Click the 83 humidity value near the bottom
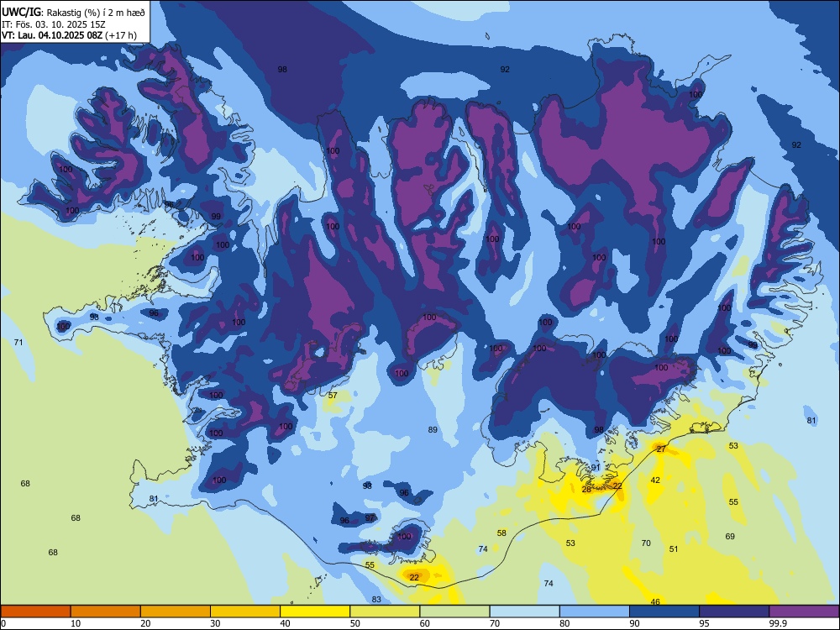This screenshot has height=630, width=840. point(376,600)
